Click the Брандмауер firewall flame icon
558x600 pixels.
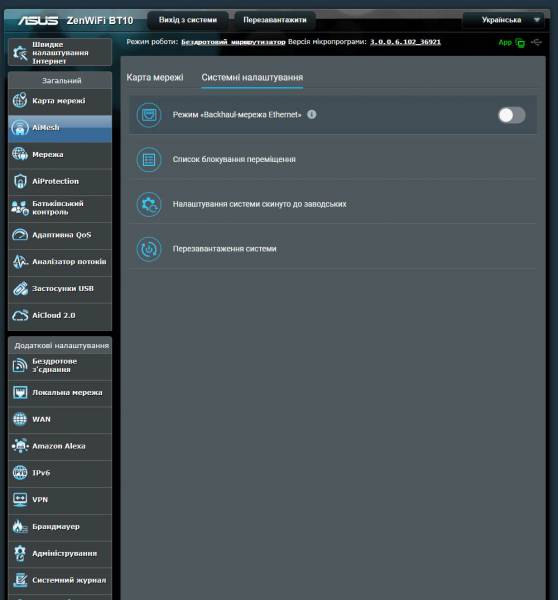[x=20, y=527]
